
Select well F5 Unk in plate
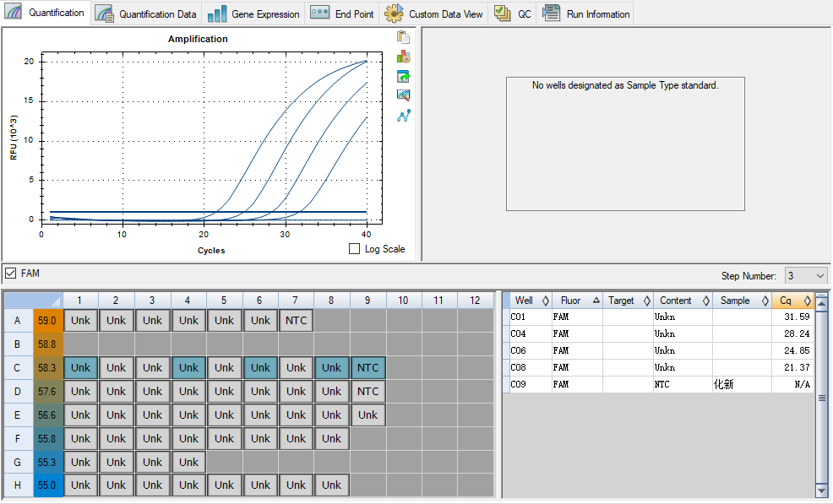point(224,439)
